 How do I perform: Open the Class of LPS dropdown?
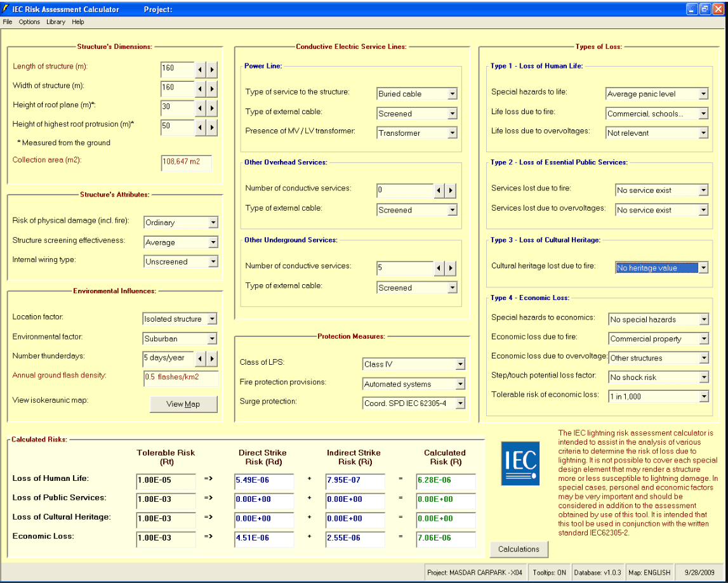pos(460,364)
